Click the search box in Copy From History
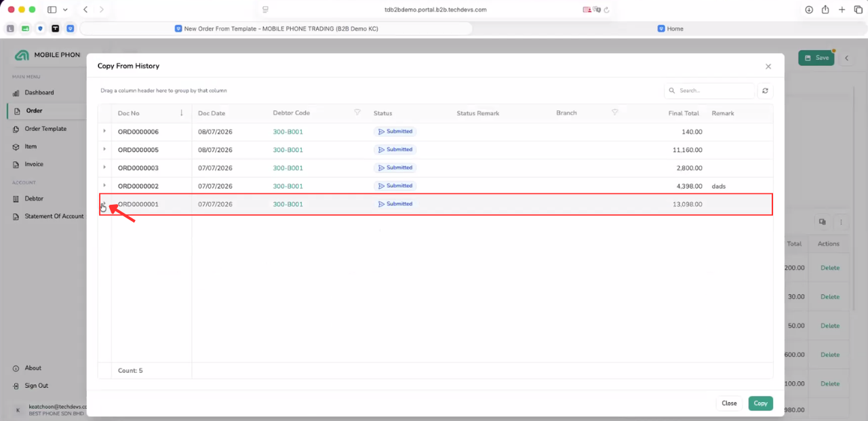This screenshot has height=421, width=868. [709, 90]
